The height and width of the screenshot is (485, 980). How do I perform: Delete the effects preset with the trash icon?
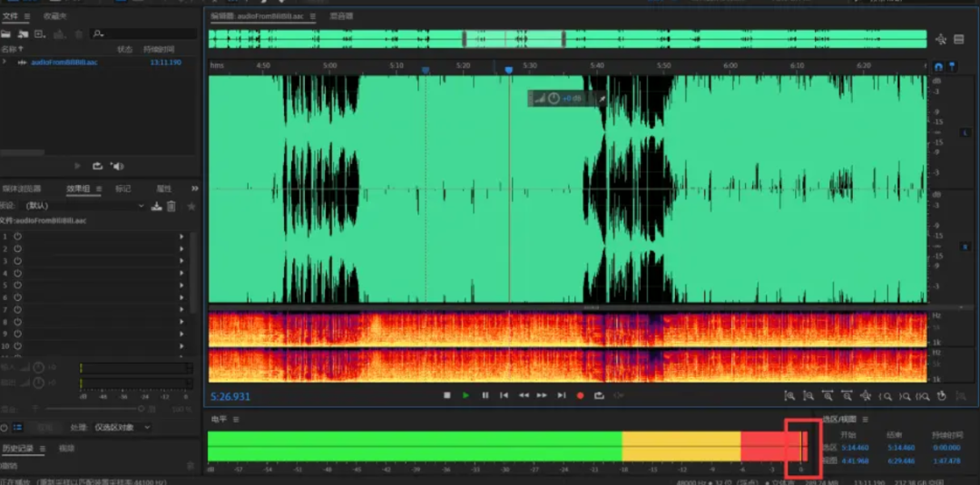[171, 207]
